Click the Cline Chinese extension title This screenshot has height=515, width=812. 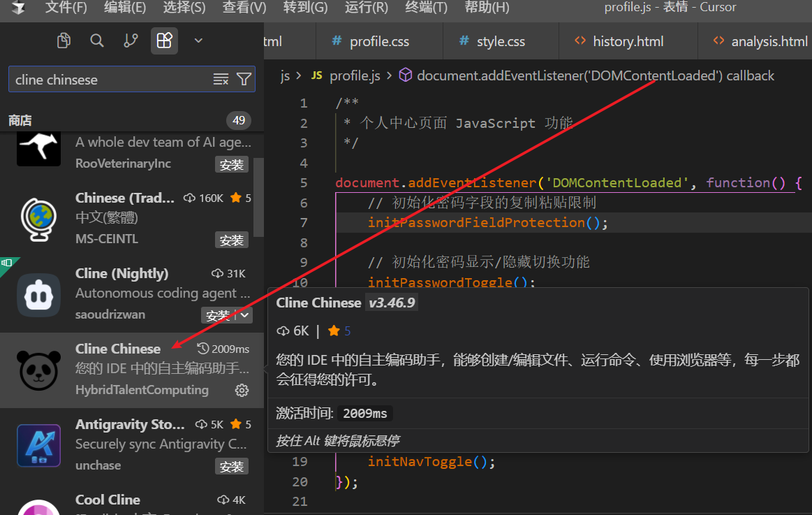click(x=117, y=349)
